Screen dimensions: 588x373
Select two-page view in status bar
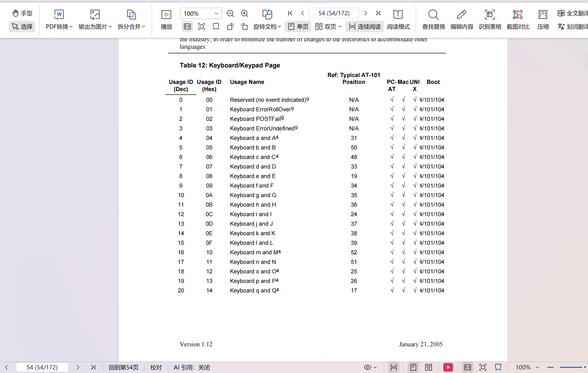coord(429,367)
